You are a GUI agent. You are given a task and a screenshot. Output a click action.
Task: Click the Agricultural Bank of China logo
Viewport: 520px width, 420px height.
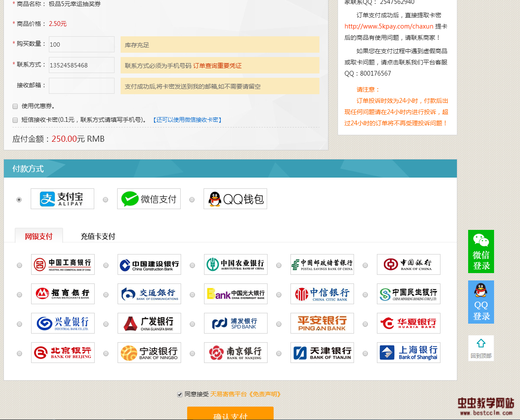[236, 264]
